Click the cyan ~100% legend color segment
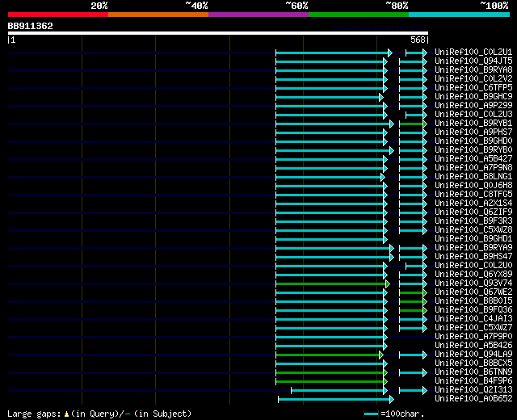This screenshot has width=517, height=420. 460,15
